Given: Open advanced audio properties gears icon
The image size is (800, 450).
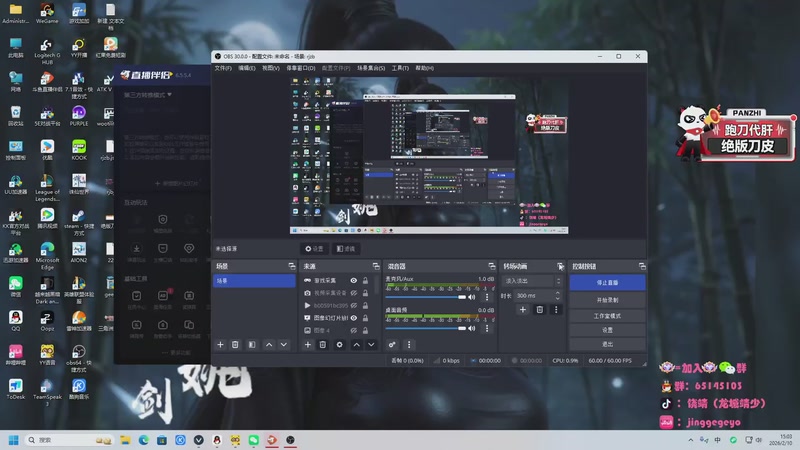Looking at the screenshot, I should (392, 345).
